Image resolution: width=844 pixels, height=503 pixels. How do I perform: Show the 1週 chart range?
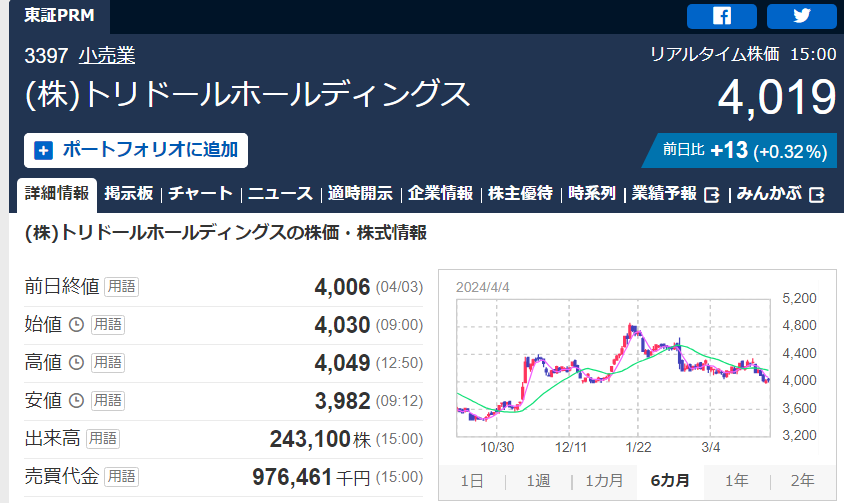tap(538, 481)
